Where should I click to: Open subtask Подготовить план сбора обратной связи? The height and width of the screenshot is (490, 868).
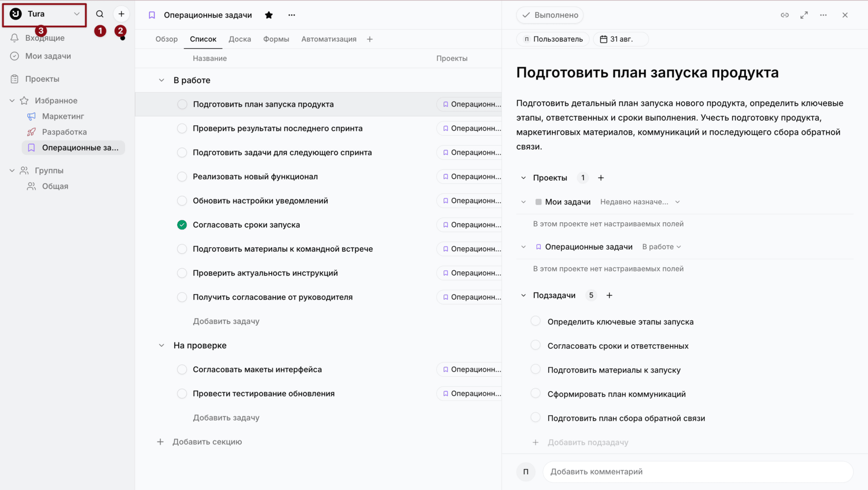(626, 418)
